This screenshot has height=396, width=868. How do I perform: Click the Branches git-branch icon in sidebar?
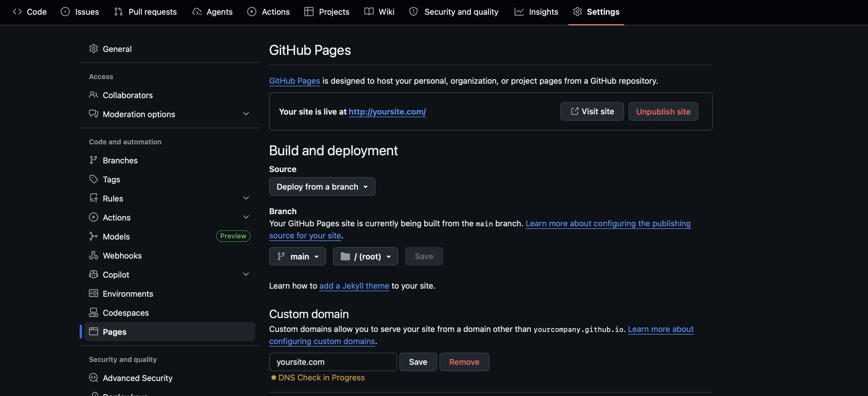(x=93, y=160)
